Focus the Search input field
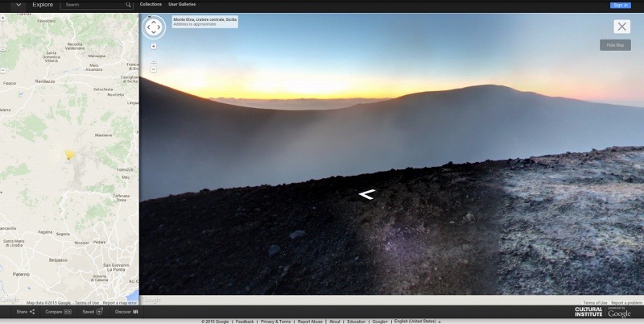 97,5
